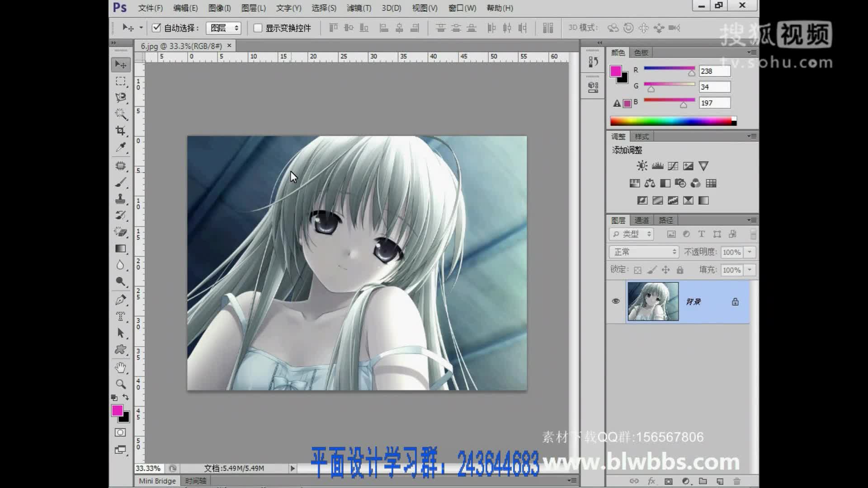Screen dimensions: 868x488
Task: Select the Clone Stamp tool
Action: point(121,199)
